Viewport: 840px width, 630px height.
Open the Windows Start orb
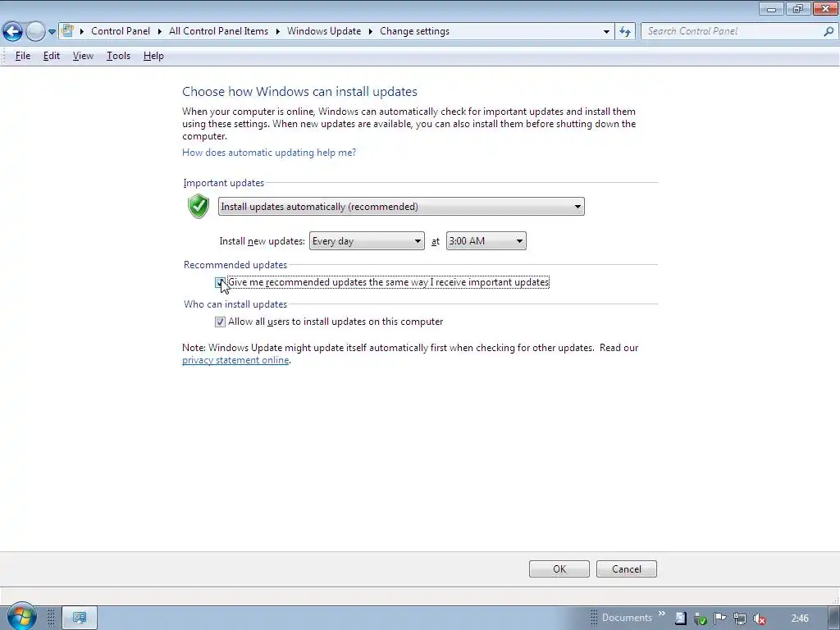pyautogui.click(x=21, y=616)
